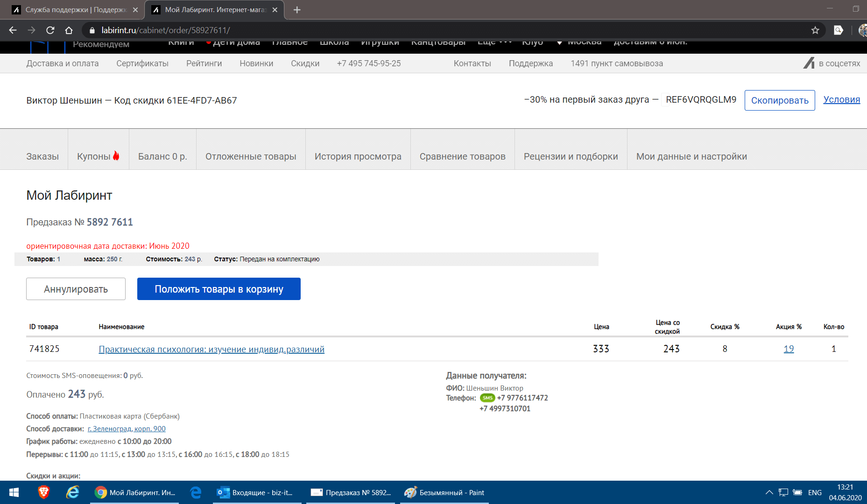Switch to Chrome Мой Лабиринт taskbar item
Screen dimensions: 867x504
(x=135, y=492)
